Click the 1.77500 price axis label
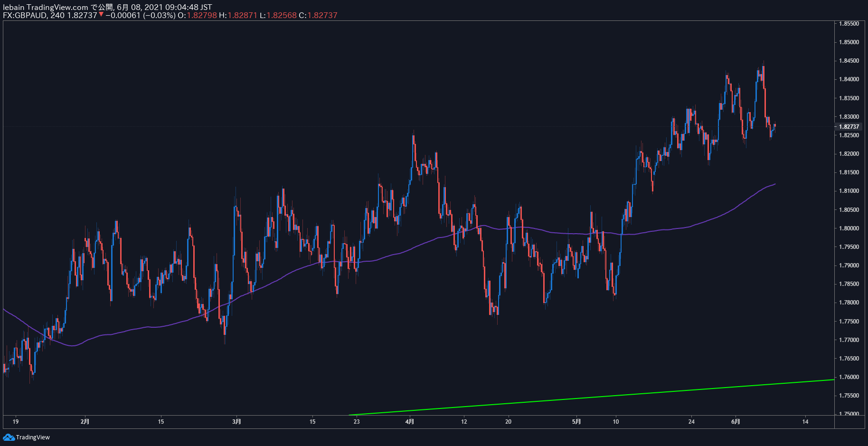868x446 pixels. 849,322
